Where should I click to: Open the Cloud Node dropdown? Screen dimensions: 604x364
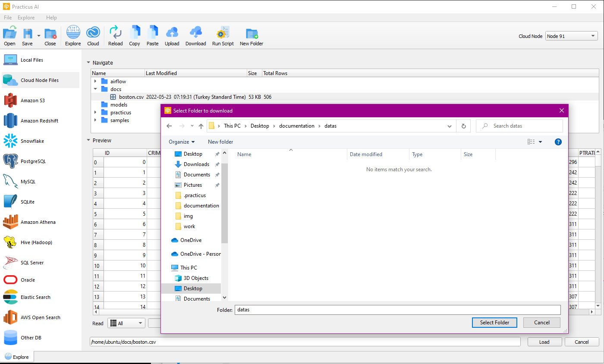pos(571,36)
